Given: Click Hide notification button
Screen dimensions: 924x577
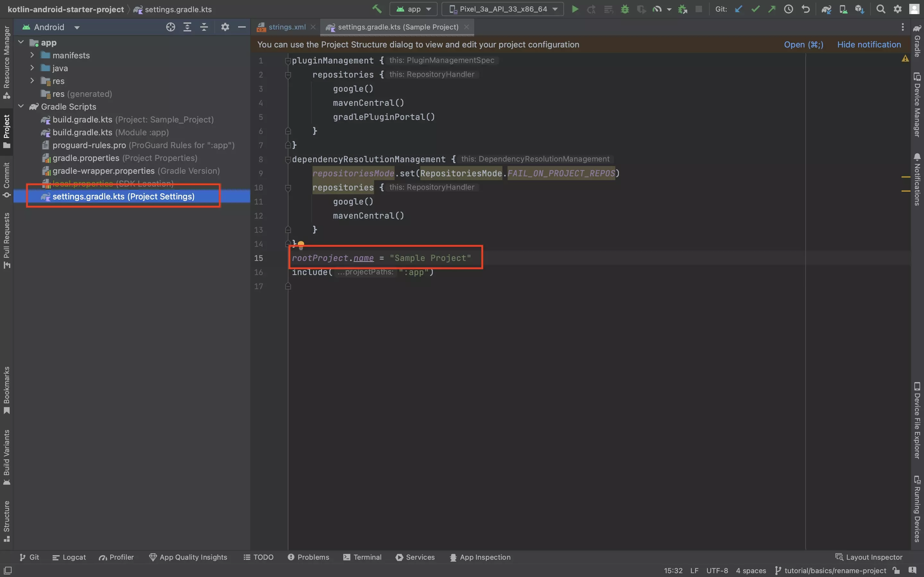Looking at the screenshot, I should tap(869, 45).
